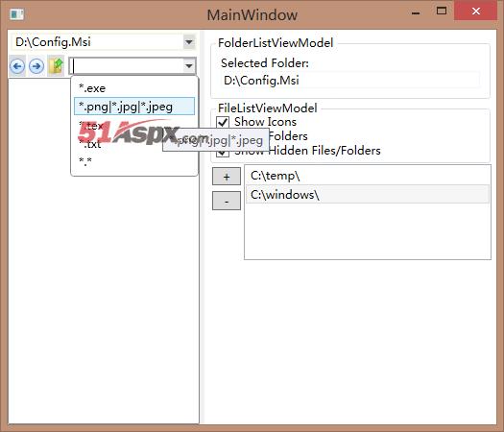Collapse the file filter dropdown arrow
Screen dimensions: 504x432
189,66
